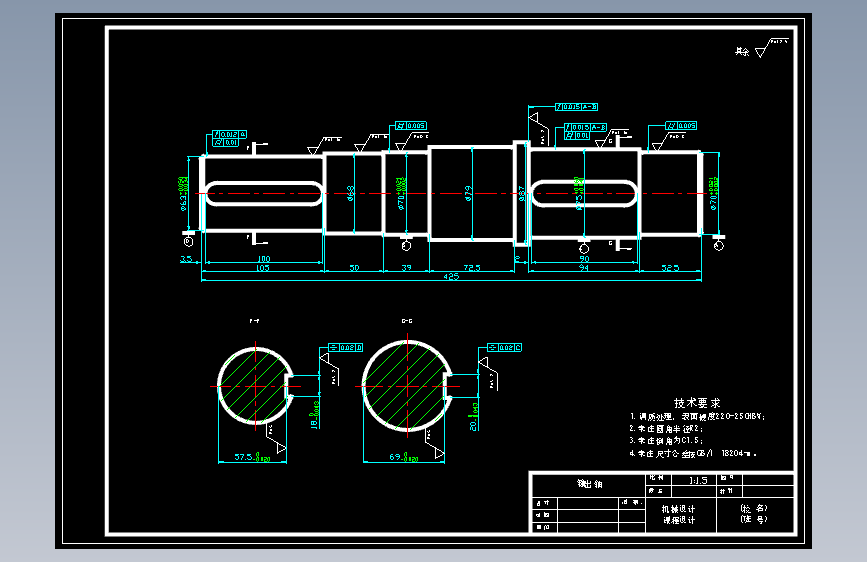Select the 100 keyway length dimension
Viewport: 867px width, 562px height.
pos(264,259)
